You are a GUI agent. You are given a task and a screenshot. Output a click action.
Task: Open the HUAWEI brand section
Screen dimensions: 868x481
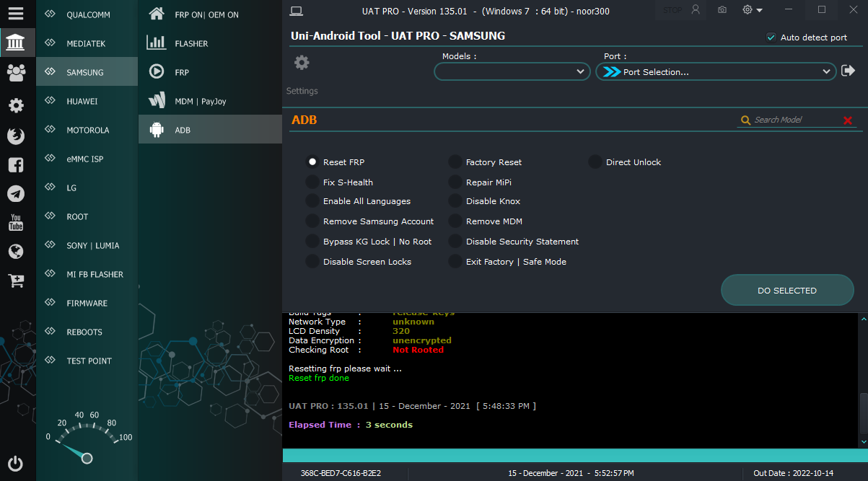click(87, 101)
